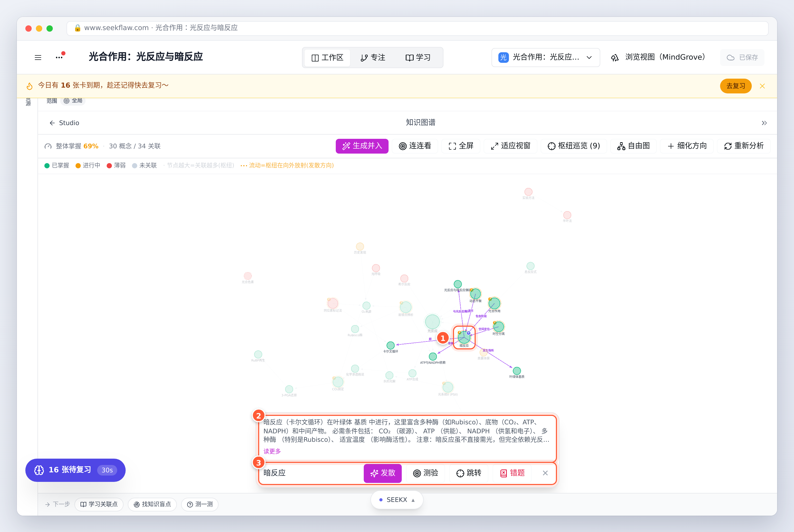
Task: Click 去复习 in the reminder banner
Action: click(735, 86)
